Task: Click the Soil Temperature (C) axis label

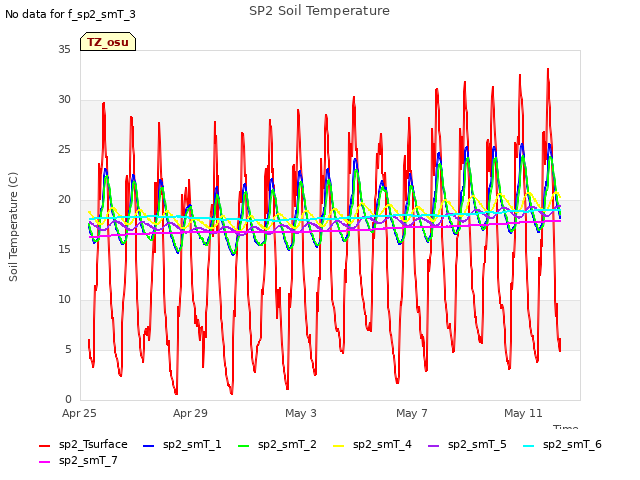Action: pyautogui.click(x=13, y=227)
